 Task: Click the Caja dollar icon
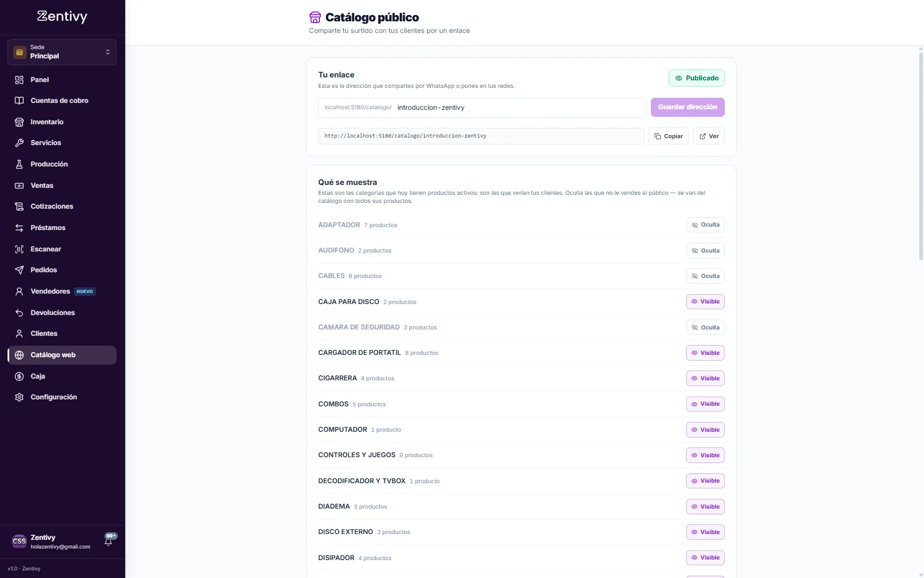click(19, 376)
